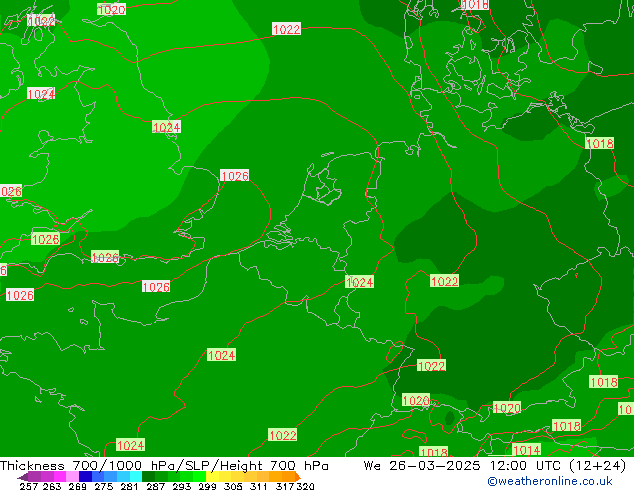Click the 1024 label over northern France
Screen dimensions: 634x490
(x=221, y=355)
